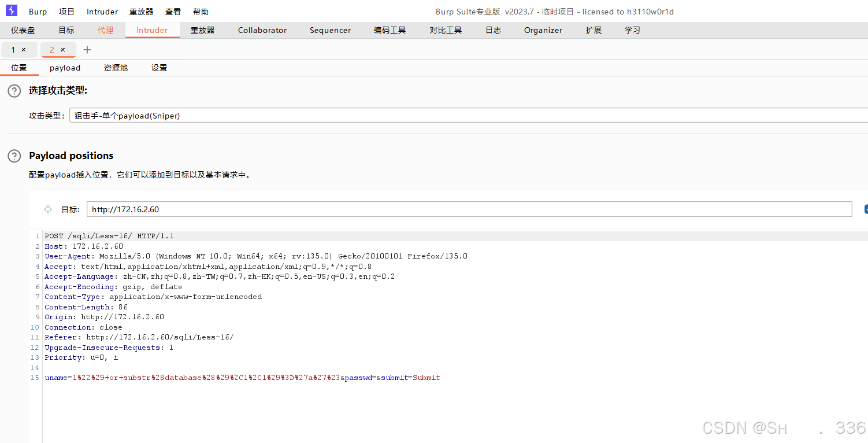The image size is (868, 443).
Task: Toggle the checkbox right of target field
Action: click(866, 209)
